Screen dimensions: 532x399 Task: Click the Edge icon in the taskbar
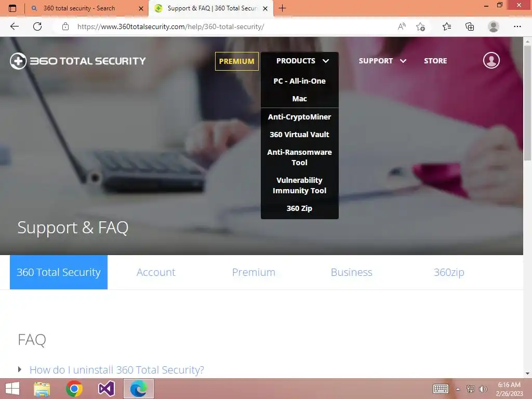(138, 389)
